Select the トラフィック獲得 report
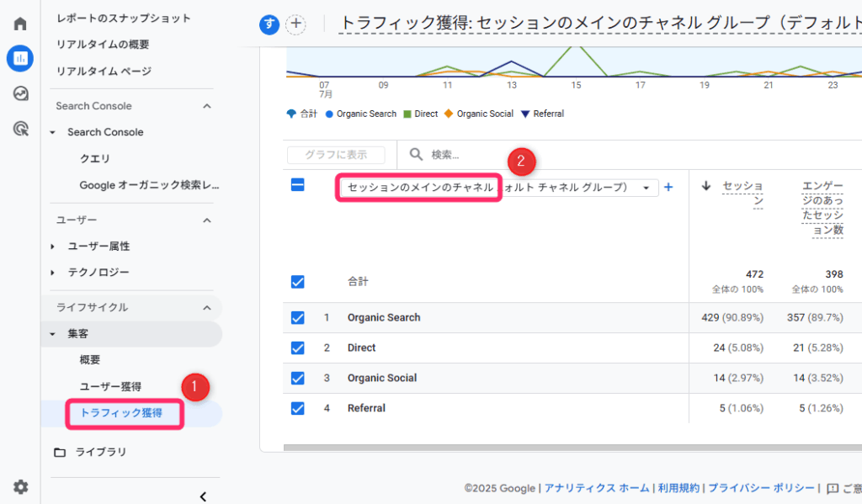Viewport: 862px width, 504px height. click(x=121, y=413)
